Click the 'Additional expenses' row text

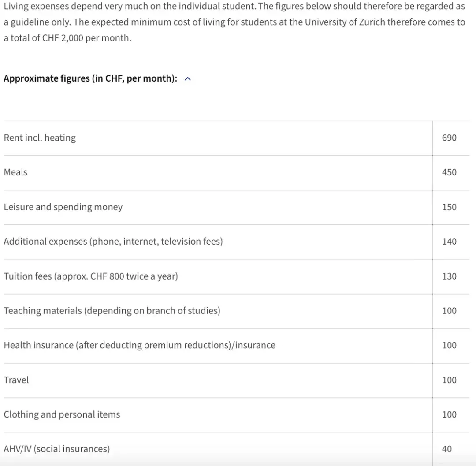113,242
